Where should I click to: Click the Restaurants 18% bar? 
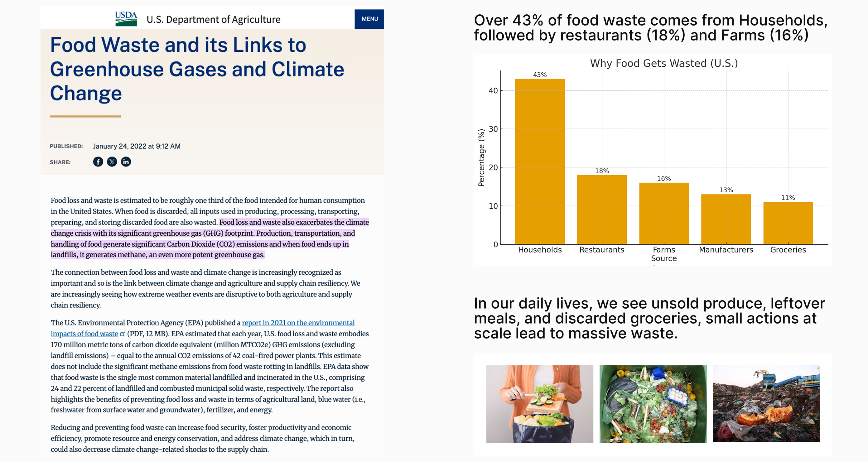click(x=601, y=209)
